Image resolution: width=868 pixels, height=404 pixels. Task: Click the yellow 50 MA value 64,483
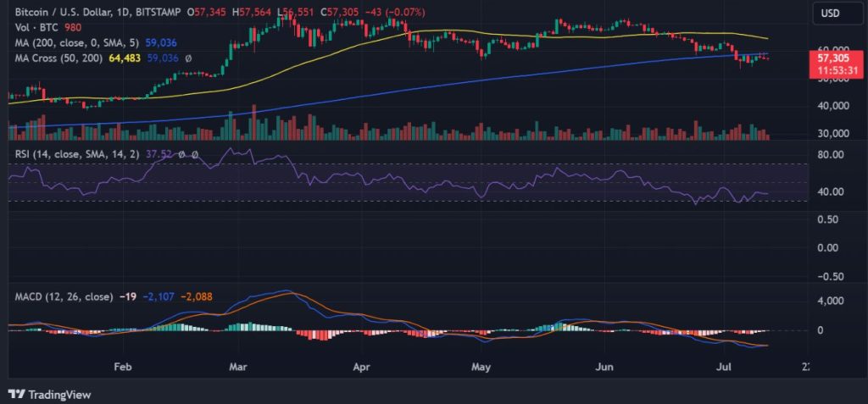[x=123, y=58]
